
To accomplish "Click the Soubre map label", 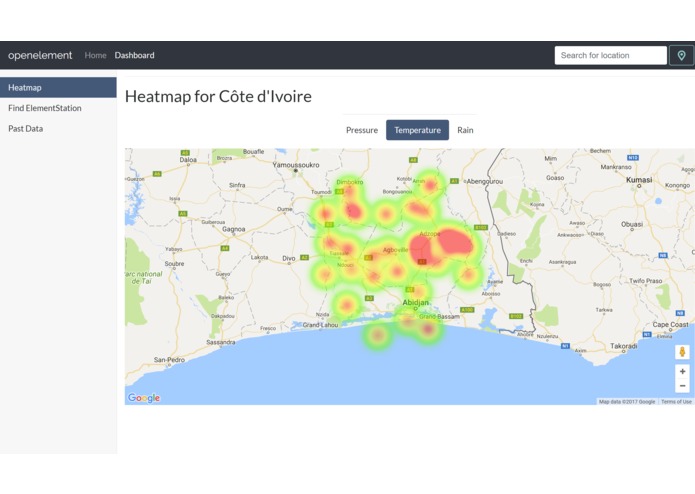I will [174, 264].
